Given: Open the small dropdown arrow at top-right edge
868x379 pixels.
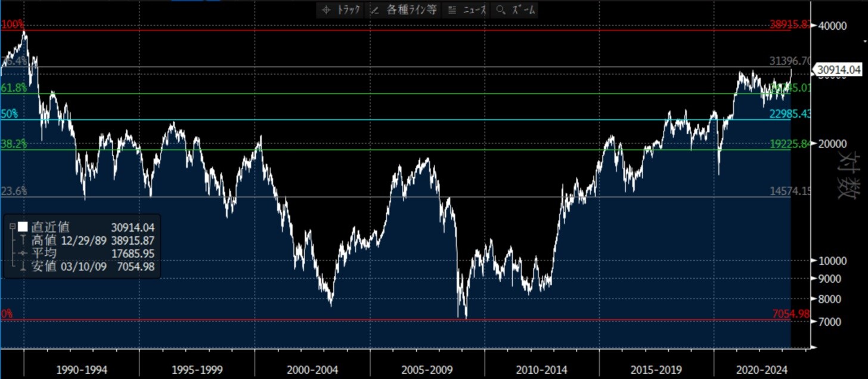Looking at the screenshot, I should [x=866, y=41].
